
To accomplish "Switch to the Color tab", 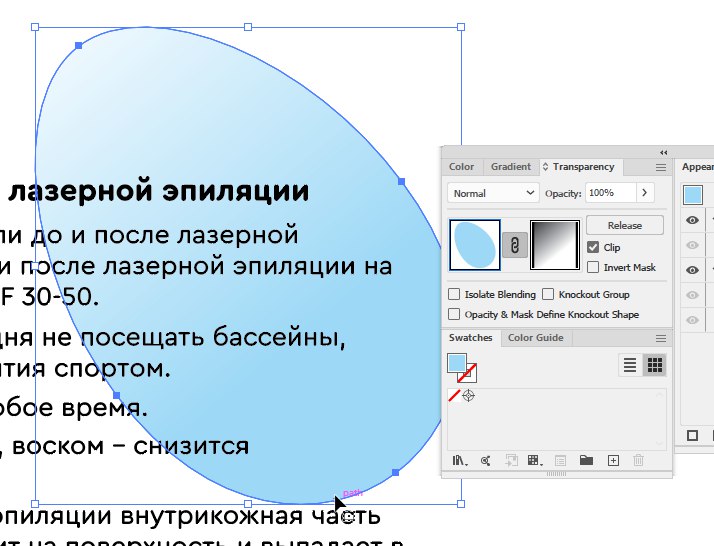I will (461, 167).
